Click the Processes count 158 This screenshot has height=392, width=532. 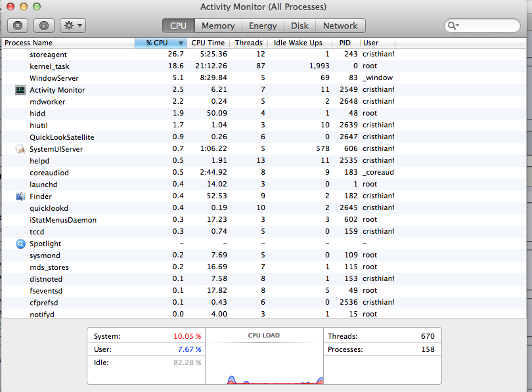click(428, 349)
